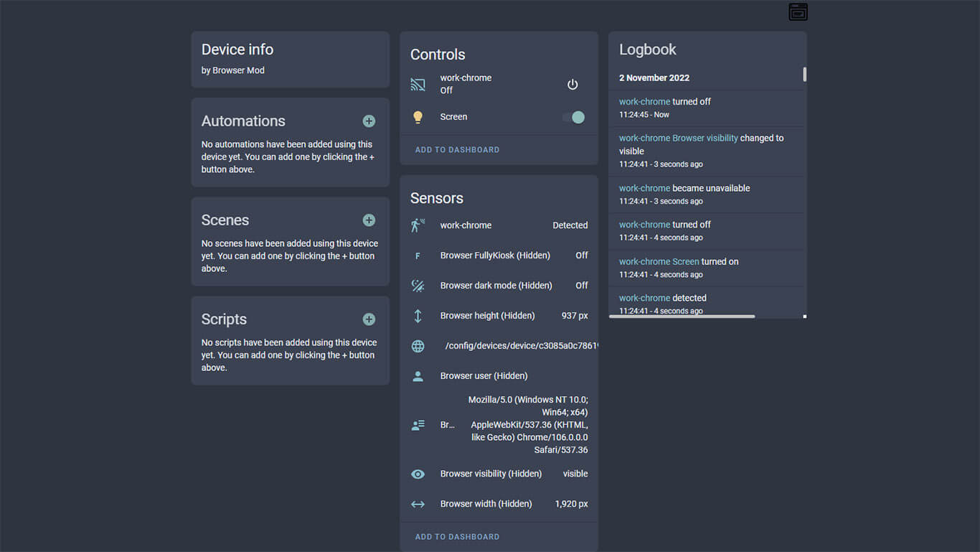Screen dimensions: 980x552
Task: Add a new scene with plus icon
Action: pos(369,220)
